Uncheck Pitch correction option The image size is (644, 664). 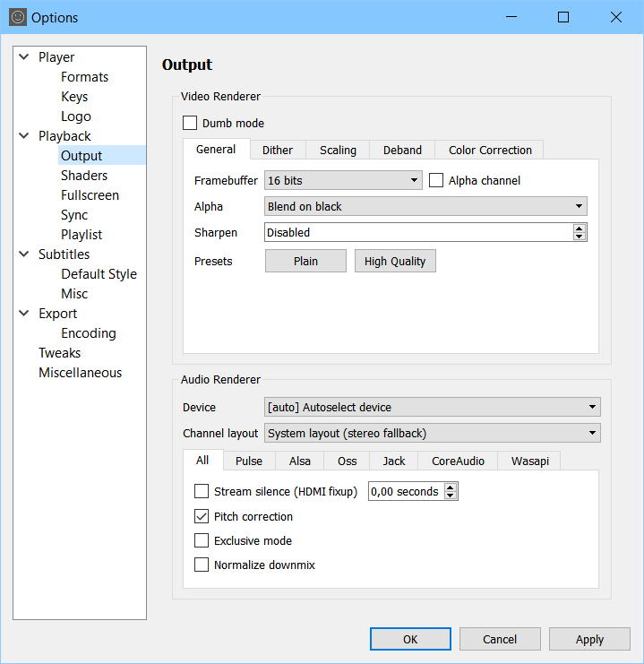[x=202, y=516]
